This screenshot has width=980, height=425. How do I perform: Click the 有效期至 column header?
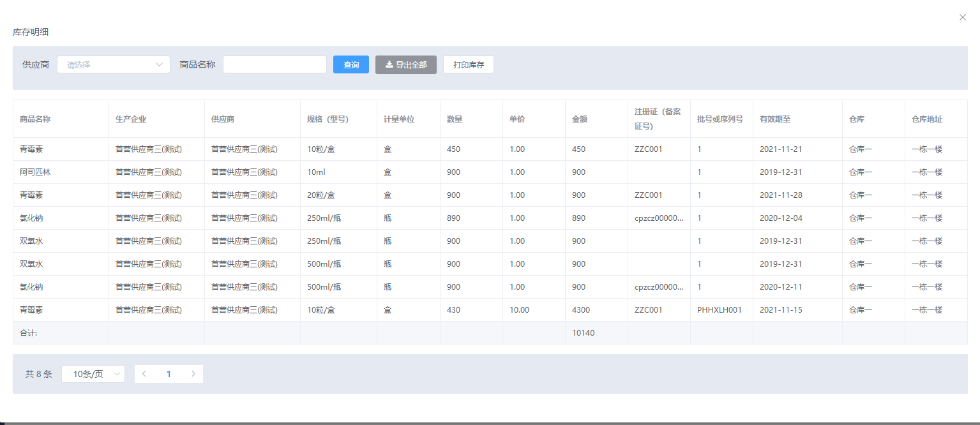coord(775,119)
